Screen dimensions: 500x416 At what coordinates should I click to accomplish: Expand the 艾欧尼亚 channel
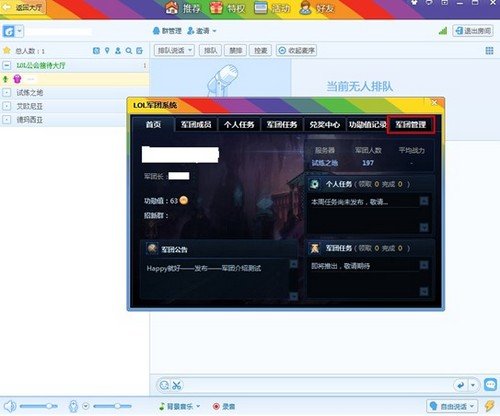point(6,106)
